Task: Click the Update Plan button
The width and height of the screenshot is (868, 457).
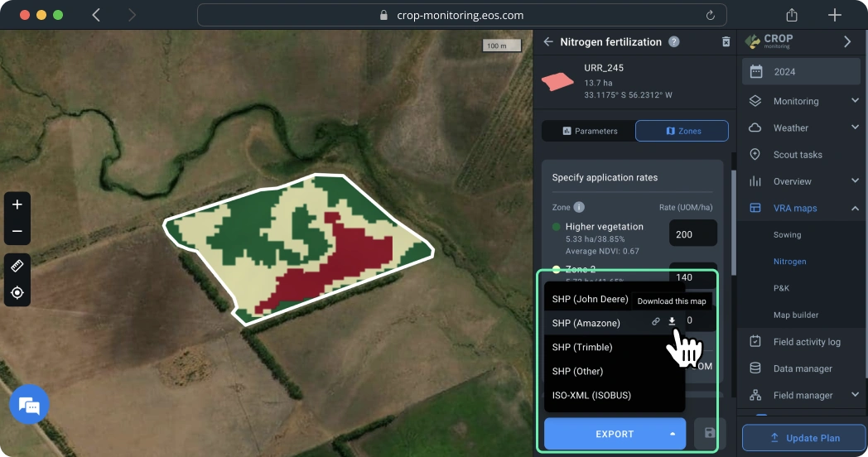Action: click(x=804, y=438)
